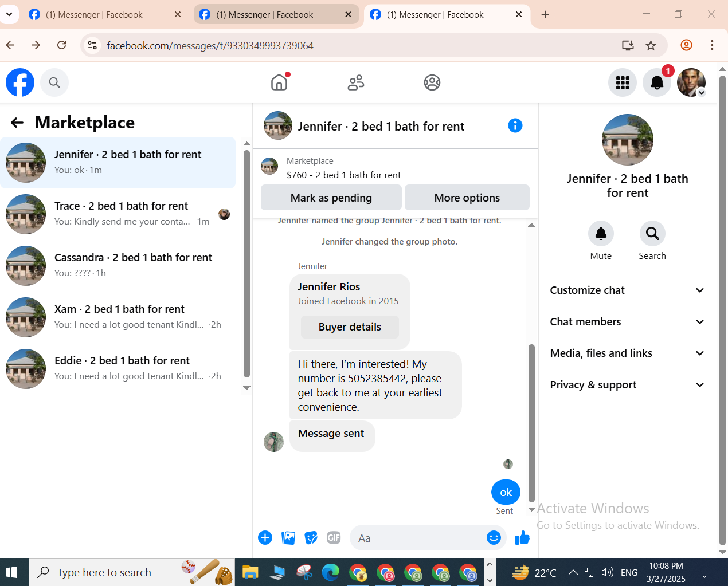The width and height of the screenshot is (728, 586).
Task: Open account profile picture menu
Action: click(x=691, y=82)
